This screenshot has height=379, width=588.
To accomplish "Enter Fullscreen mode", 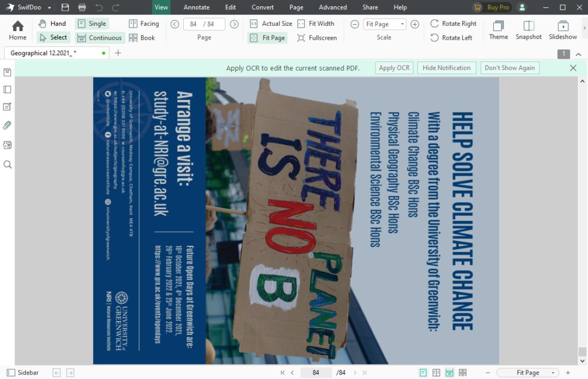I will 317,37.
